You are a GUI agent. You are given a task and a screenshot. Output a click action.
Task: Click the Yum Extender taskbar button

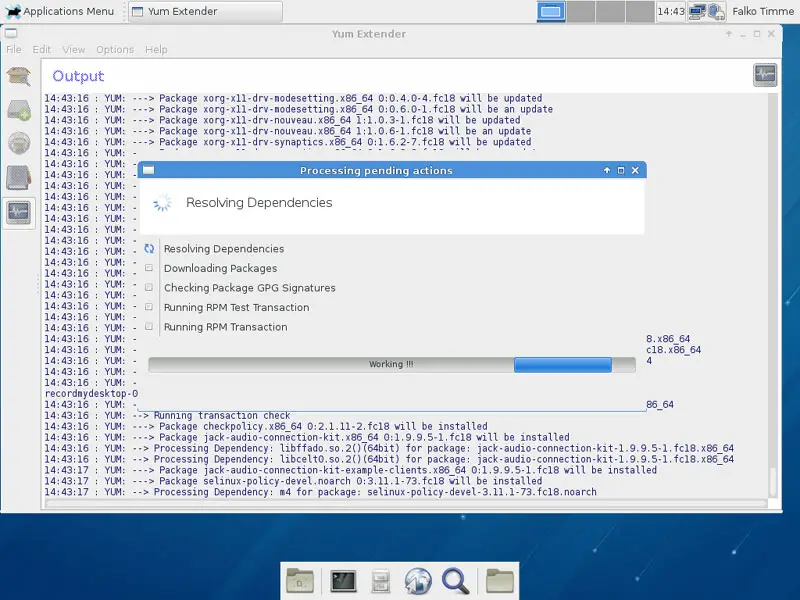point(205,11)
